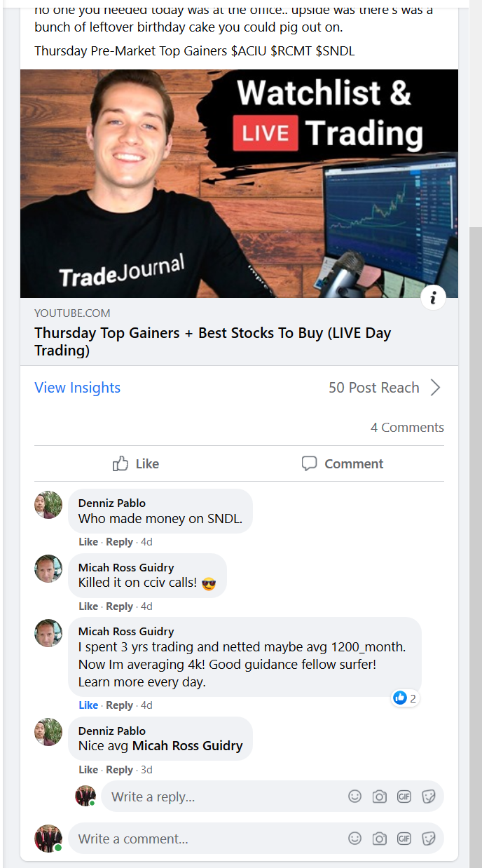View reactions on Micah's comment like count
The width and height of the screenshot is (482, 868).
click(x=406, y=698)
